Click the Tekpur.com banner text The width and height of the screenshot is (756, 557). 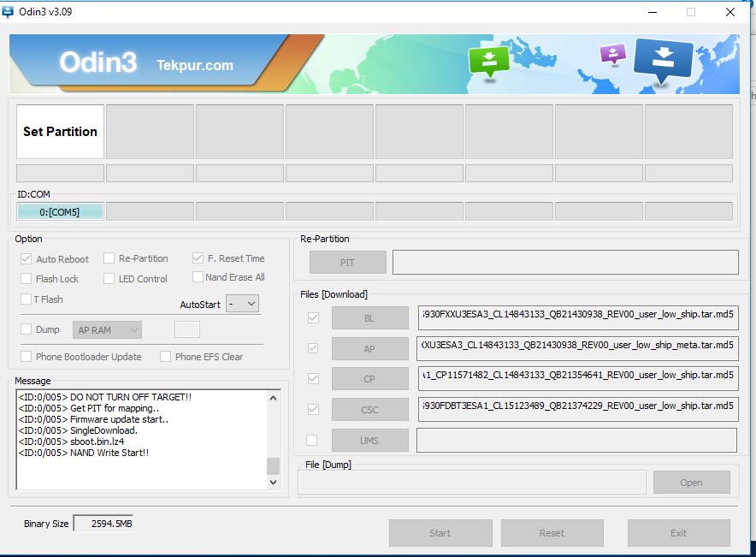point(195,65)
